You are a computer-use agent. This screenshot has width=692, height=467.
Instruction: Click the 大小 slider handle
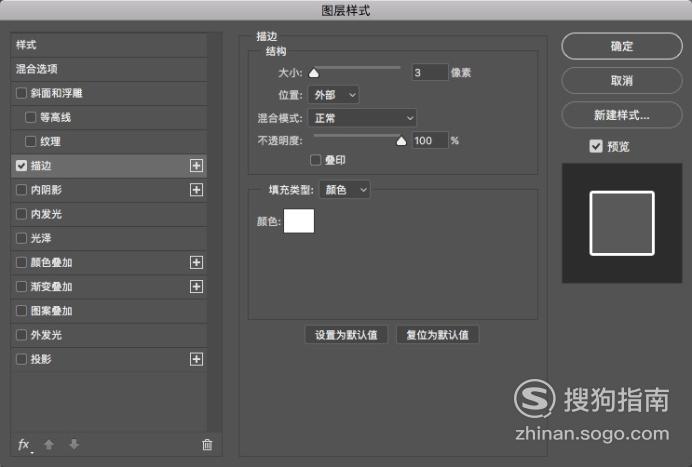[x=314, y=73]
